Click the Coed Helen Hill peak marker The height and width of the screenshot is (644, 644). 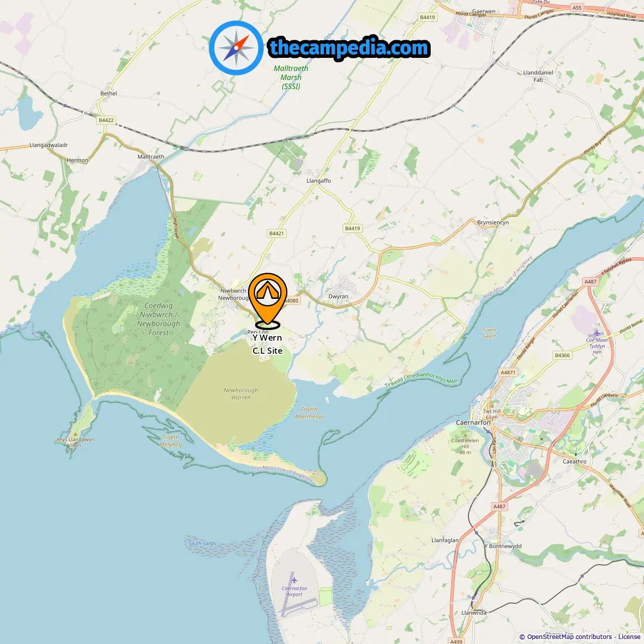(x=465, y=434)
